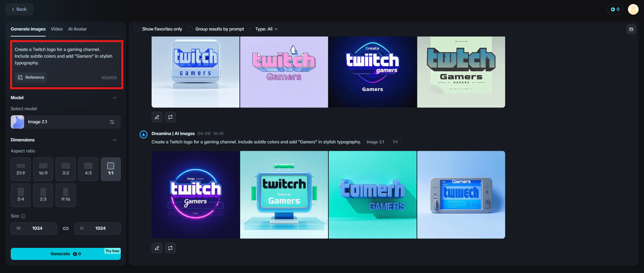
Task: Open the dark blue neon Twitch image
Action: [x=373, y=72]
